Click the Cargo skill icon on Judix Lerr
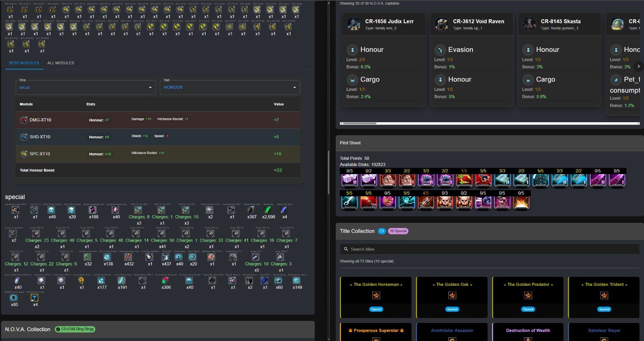Viewport: 644px width, 341px height. coord(353,80)
